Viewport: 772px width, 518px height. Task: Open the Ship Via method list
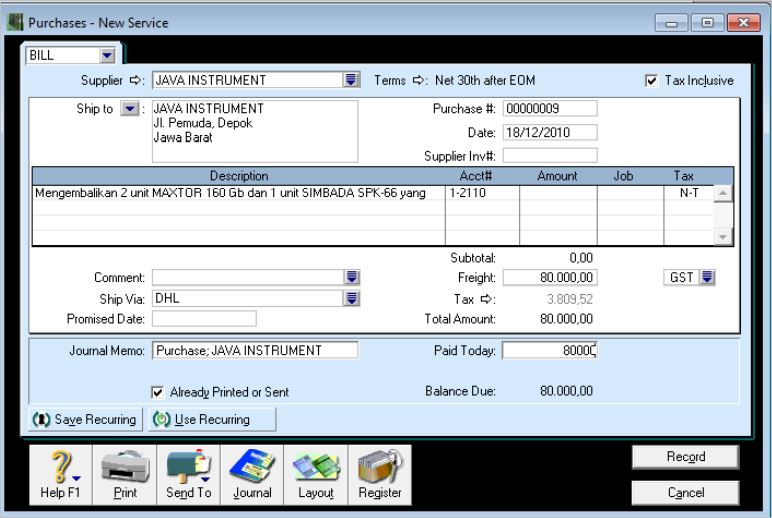[x=352, y=298]
